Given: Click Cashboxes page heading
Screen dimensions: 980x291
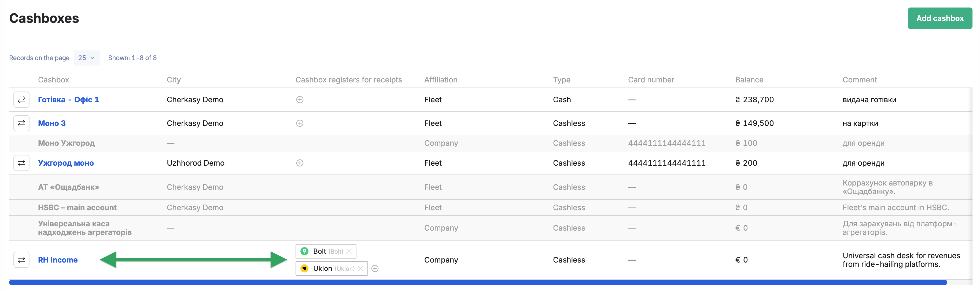Looking at the screenshot, I should 44,18.
